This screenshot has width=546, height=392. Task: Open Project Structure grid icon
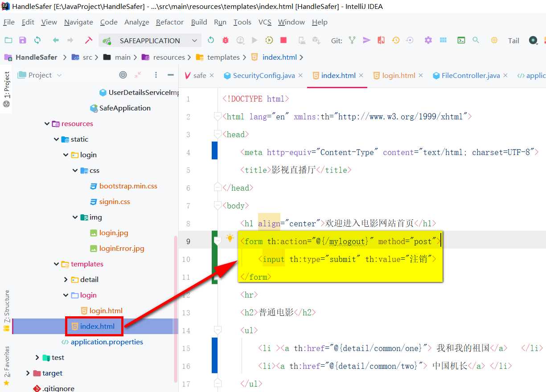click(443, 40)
